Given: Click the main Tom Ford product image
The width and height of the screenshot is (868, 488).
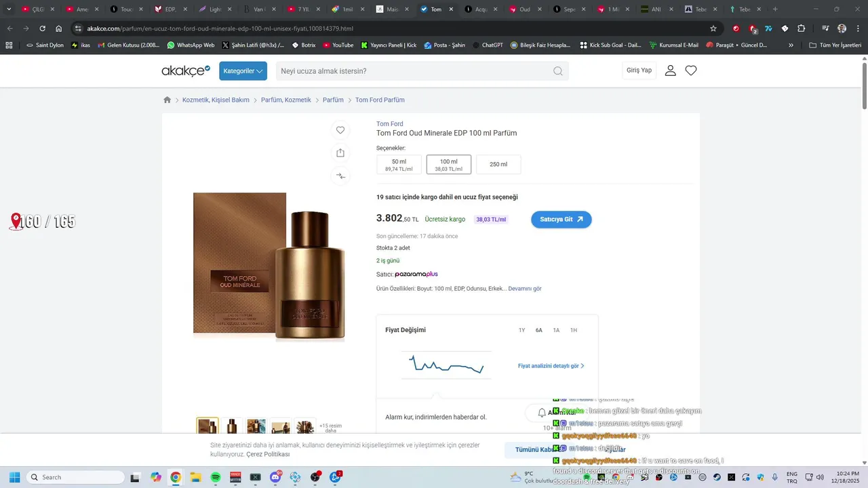Looking at the screenshot, I should click(x=269, y=266).
